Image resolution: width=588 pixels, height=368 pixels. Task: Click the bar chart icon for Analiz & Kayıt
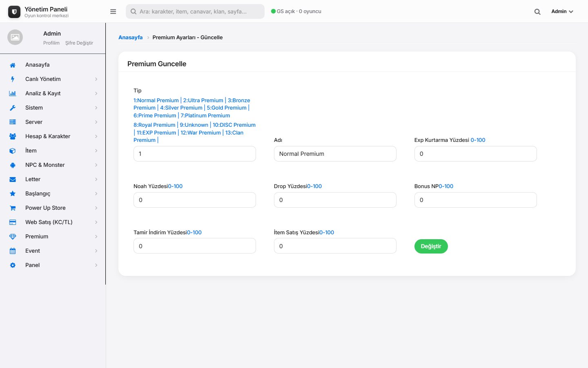[13, 94]
